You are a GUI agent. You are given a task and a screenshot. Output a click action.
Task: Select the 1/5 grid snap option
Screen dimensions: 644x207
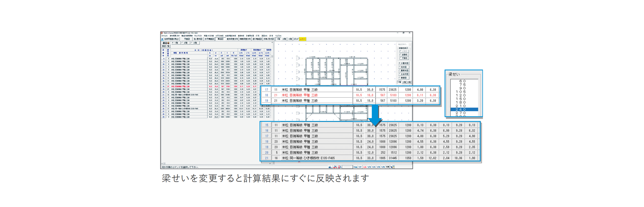click(x=378, y=167)
